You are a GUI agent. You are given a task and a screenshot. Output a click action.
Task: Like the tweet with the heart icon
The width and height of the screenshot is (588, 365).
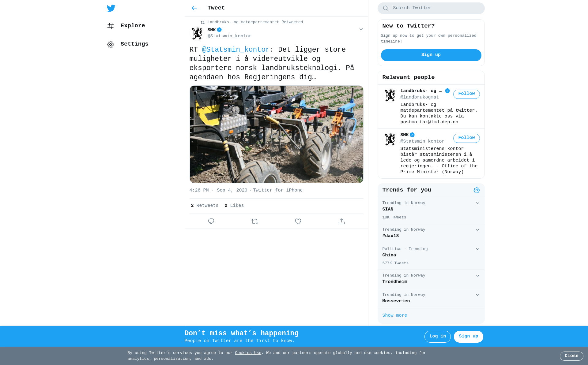pyautogui.click(x=298, y=221)
